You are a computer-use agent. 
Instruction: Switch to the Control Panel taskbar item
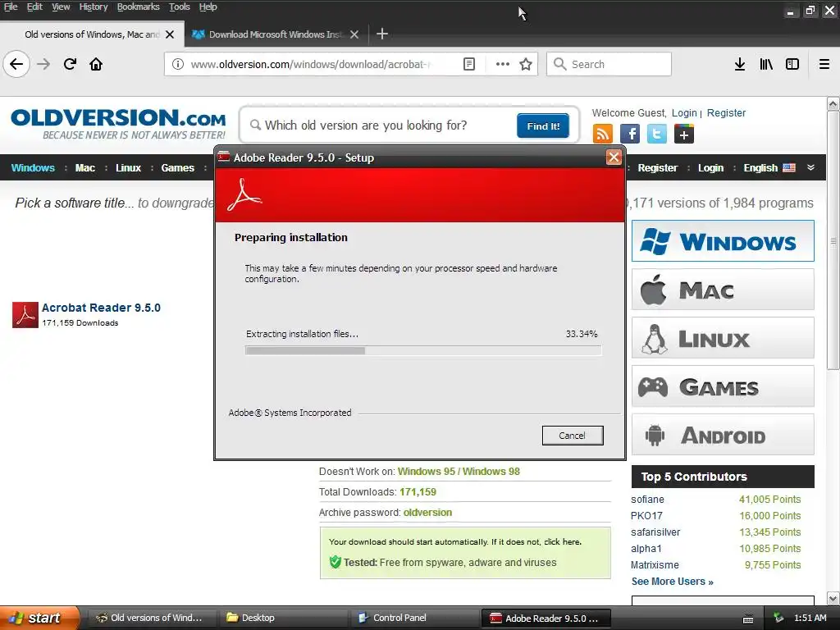point(415,618)
